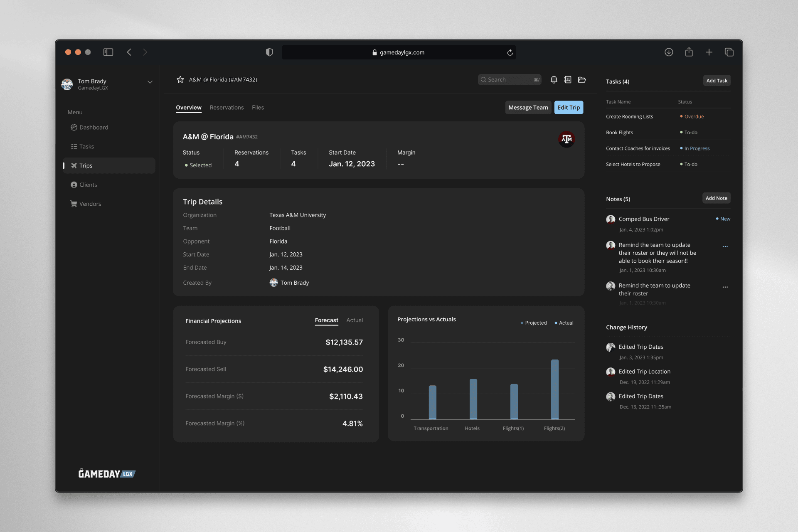
Task: Open options for the long roster reminder note
Action: click(725, 246)
